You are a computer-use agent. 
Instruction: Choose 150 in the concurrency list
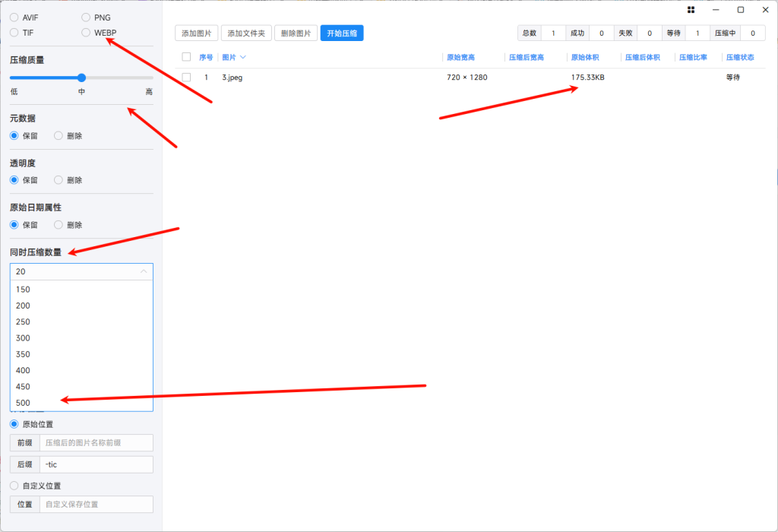[x=24, y=290]
